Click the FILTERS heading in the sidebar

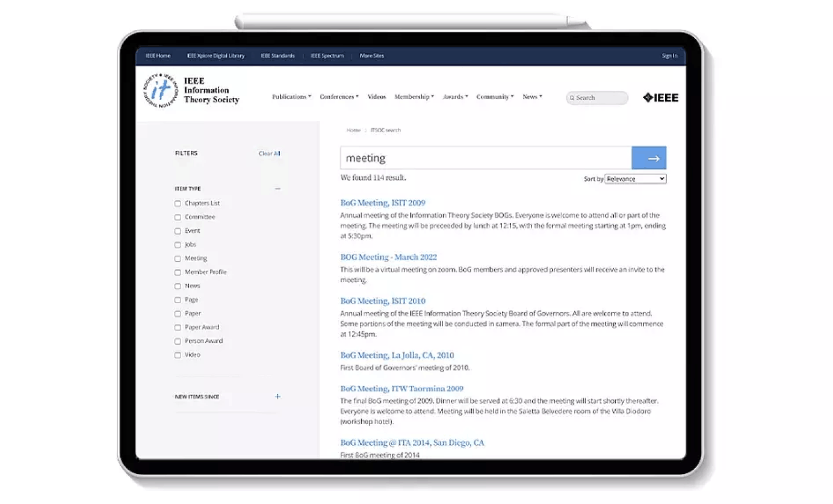point(186,153)
